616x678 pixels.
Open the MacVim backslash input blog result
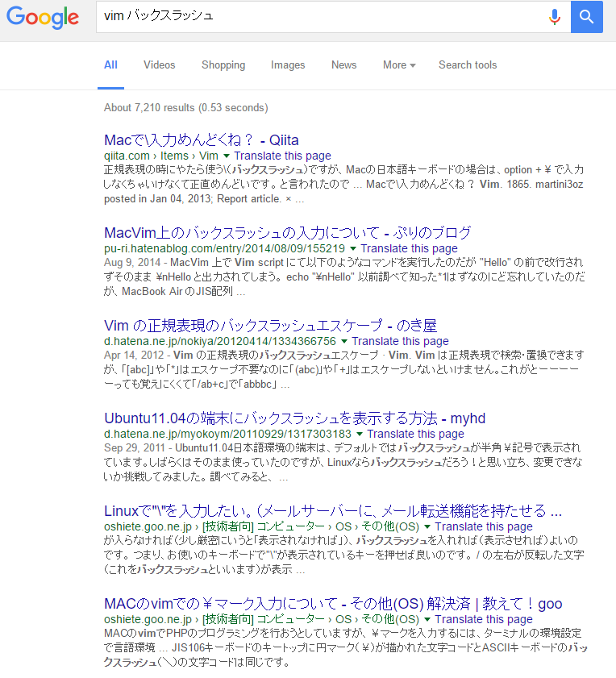click(287, 233)
